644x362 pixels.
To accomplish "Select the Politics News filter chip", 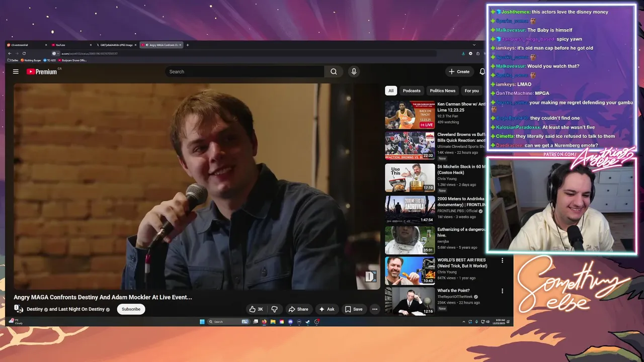I will click(443, 90).
